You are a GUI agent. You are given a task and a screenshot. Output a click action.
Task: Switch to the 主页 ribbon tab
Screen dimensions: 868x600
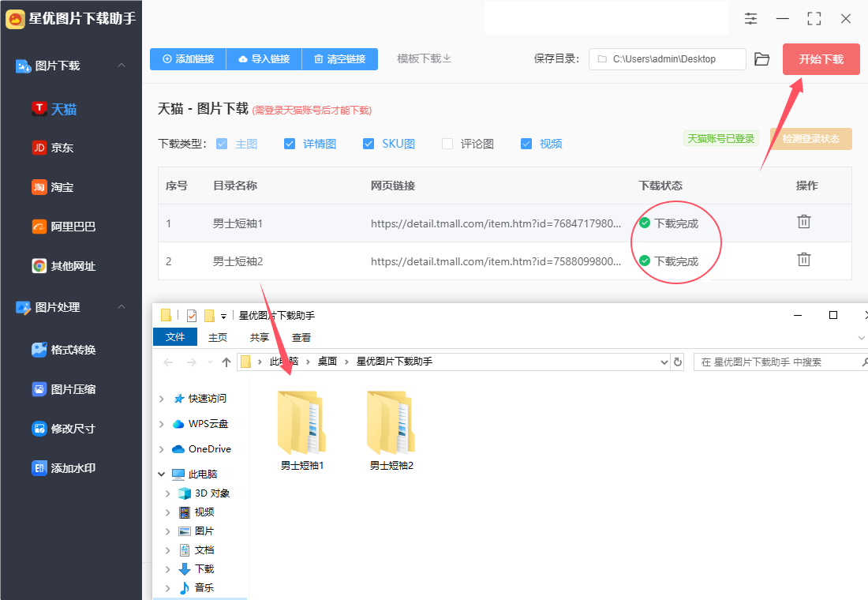tap(218, 337)
